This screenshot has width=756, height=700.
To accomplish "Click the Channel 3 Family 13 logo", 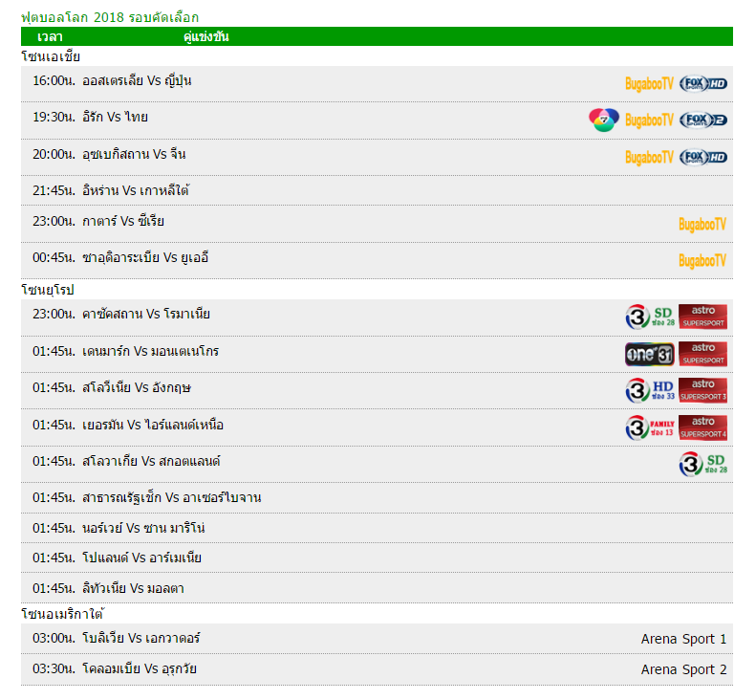I will pos(650,427).
